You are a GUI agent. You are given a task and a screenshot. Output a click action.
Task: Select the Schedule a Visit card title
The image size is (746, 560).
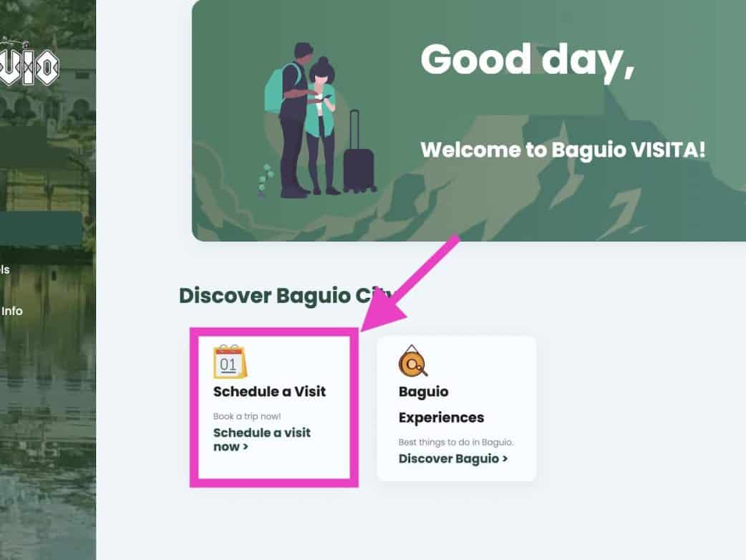269,392
